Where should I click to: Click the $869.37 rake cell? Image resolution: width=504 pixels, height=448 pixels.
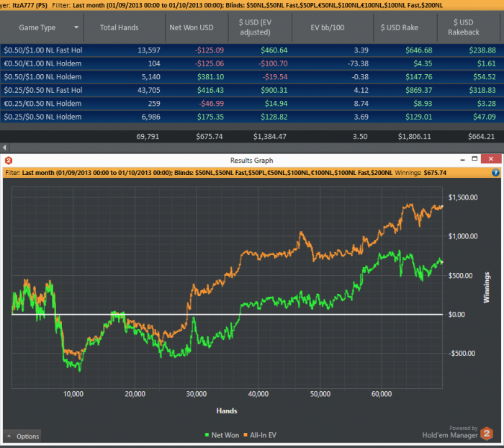(418, 90)
